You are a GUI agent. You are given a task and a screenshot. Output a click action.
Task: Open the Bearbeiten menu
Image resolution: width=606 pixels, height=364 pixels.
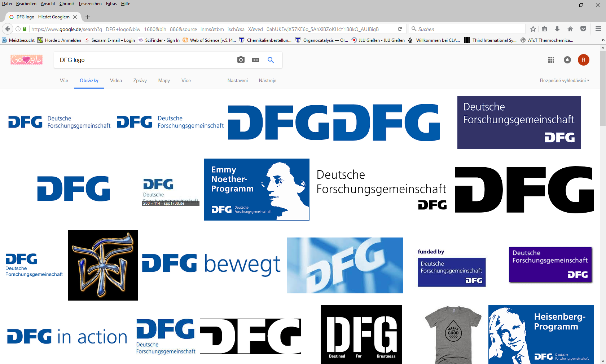point(26,4)
